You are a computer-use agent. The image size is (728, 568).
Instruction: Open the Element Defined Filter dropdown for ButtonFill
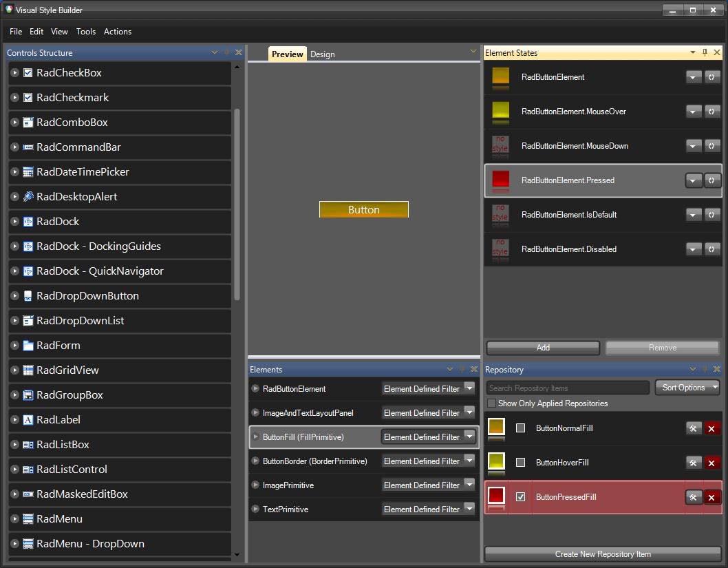click(469, 436)
